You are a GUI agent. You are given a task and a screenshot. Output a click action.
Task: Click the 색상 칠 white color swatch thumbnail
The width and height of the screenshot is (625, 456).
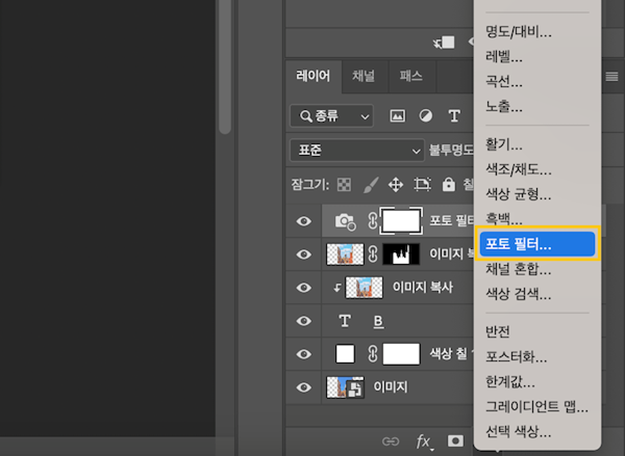[x=345, y=354]
